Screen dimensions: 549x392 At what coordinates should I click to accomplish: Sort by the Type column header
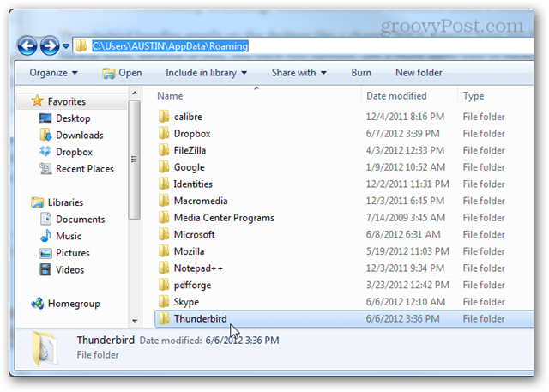click(x=474, y=96)
